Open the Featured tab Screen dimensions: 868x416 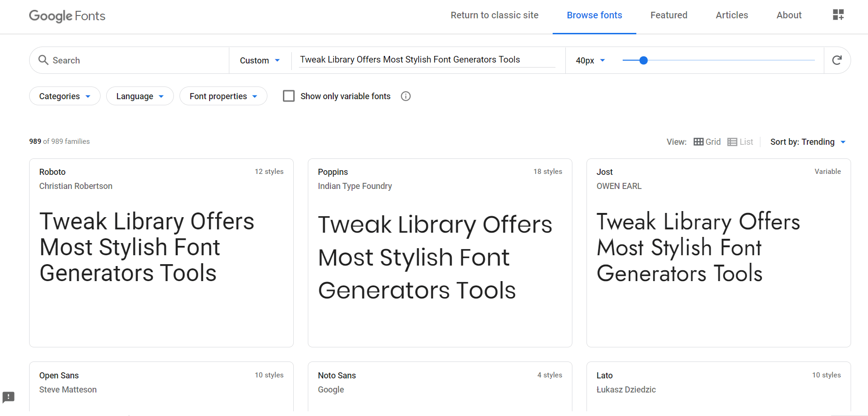point(669,15)
